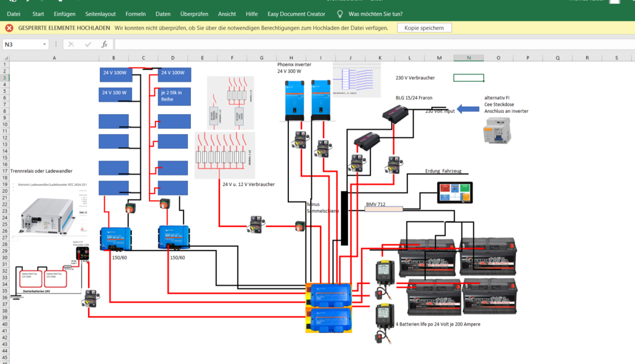Select row 3 header
The image size is (635, 364).
pyautogui.click(x=5, y=78)
